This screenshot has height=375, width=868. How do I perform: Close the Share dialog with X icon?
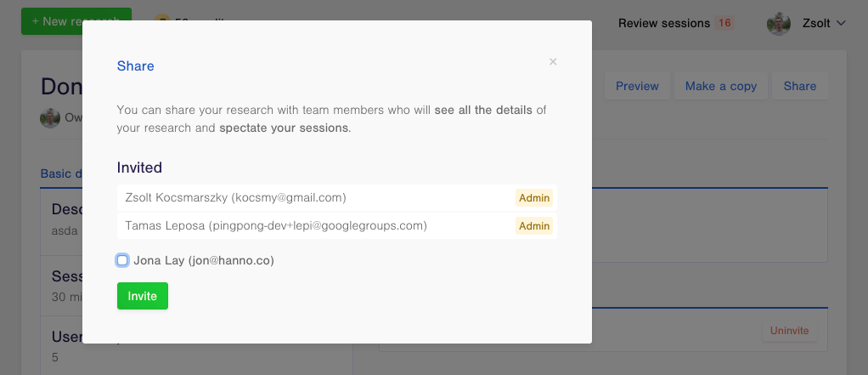[553, 61]
